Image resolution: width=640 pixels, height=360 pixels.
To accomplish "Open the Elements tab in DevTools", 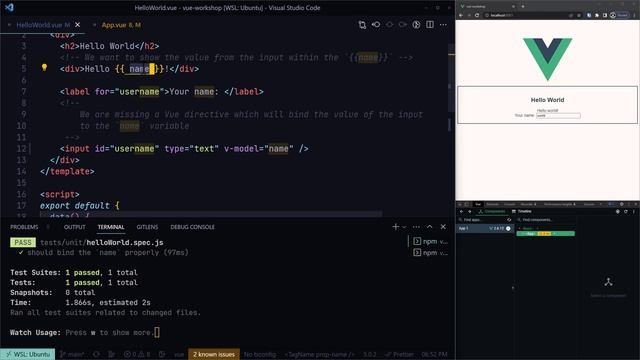I will tap(492, 204).
